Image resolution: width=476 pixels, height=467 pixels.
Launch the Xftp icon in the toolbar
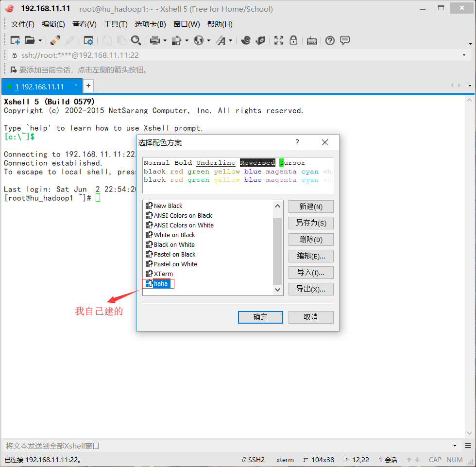point(246,40)
